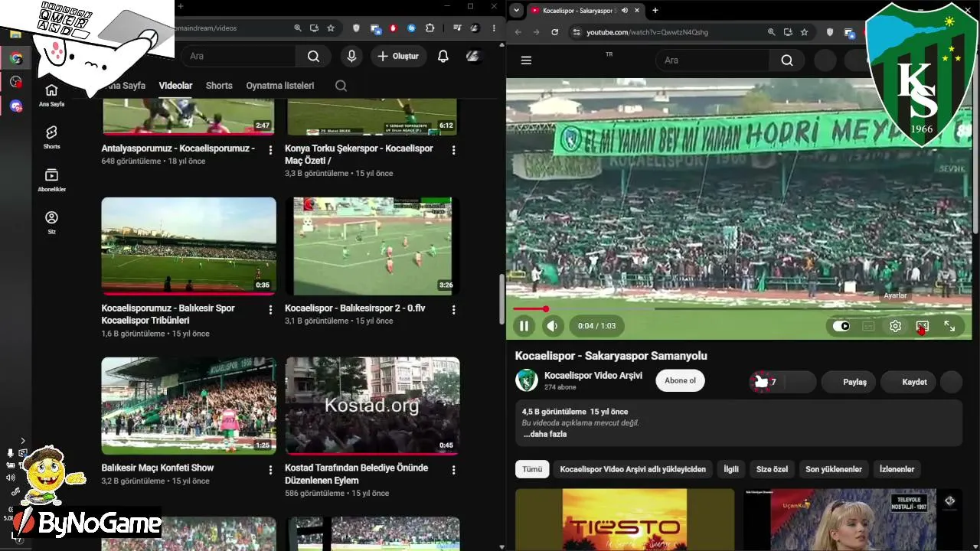Share the video with the Paylaş button

tap(850, 382)
